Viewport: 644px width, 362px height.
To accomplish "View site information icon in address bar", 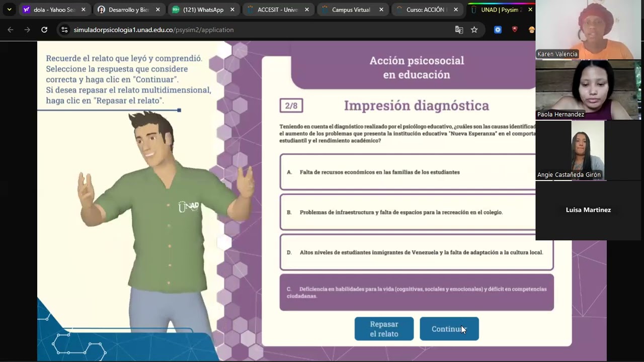I will [x=64, y=30].
